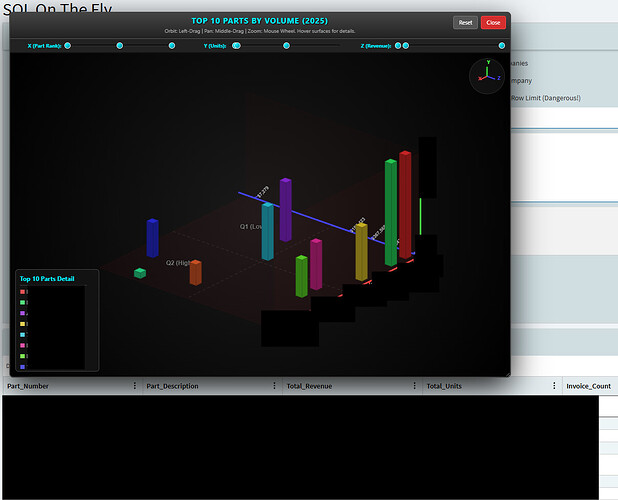Click the Q1 quadrant label
618x500 pixels.
tap(251, 227)
